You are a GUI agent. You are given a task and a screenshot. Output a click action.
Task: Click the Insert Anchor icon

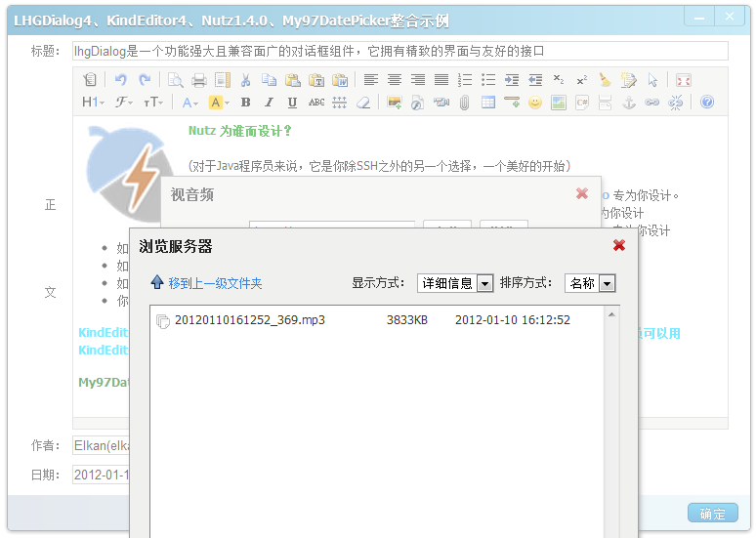click(629, 102)
